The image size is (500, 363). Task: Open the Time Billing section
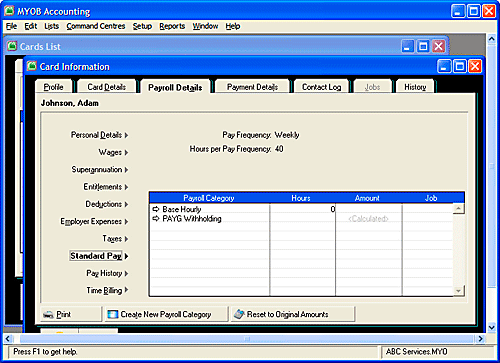pos(107,290)
